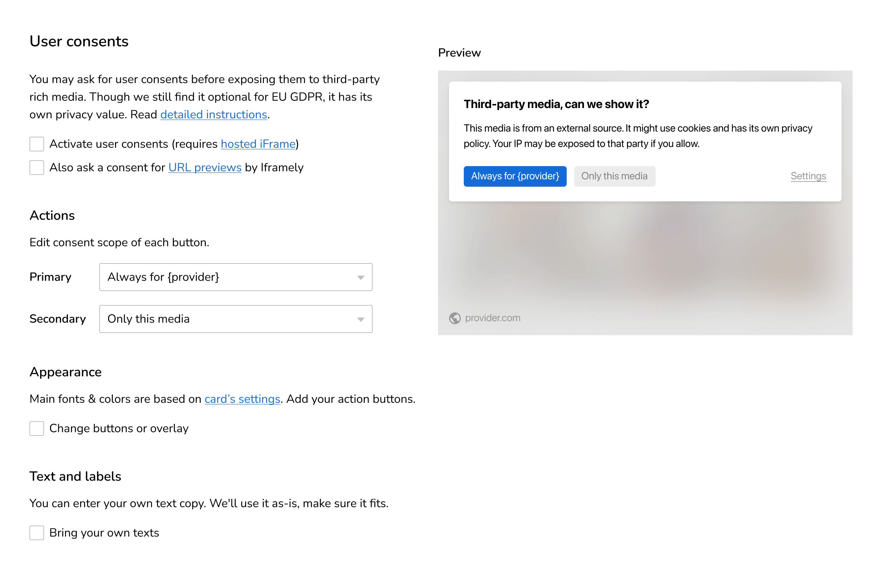Click the 'Only this media' secondary button

point(614,176)
